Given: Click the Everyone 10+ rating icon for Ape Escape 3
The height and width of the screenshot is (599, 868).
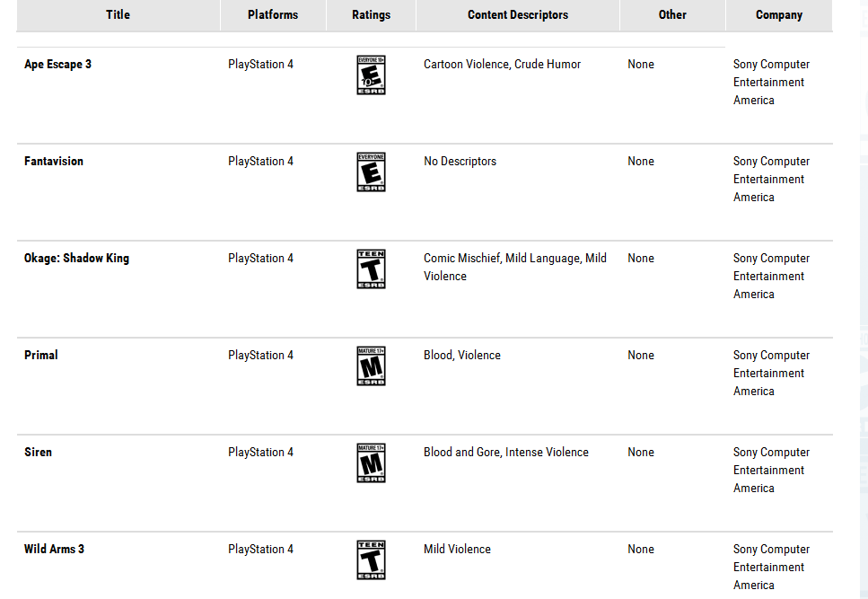Looking at the screenshot, I should click(x=371, y=75).
